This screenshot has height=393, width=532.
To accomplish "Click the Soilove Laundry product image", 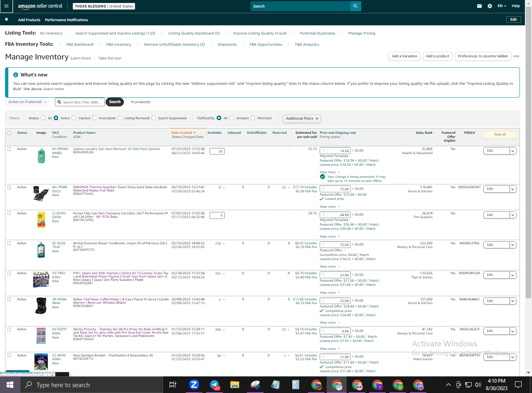I will [x=41, y=155].
